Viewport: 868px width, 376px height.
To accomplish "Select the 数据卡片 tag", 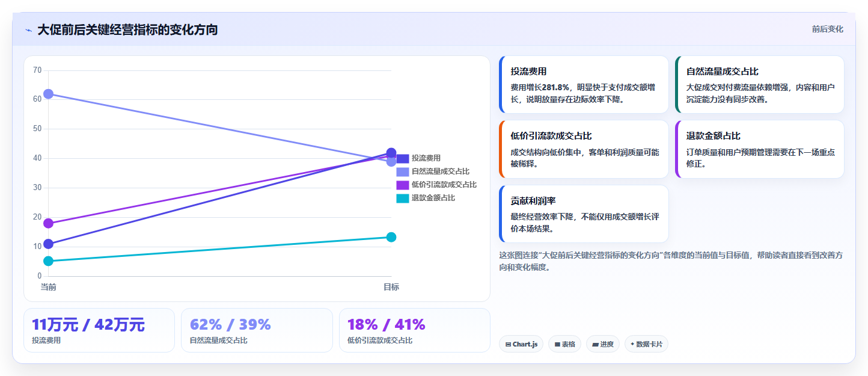I will coord(646,344).
